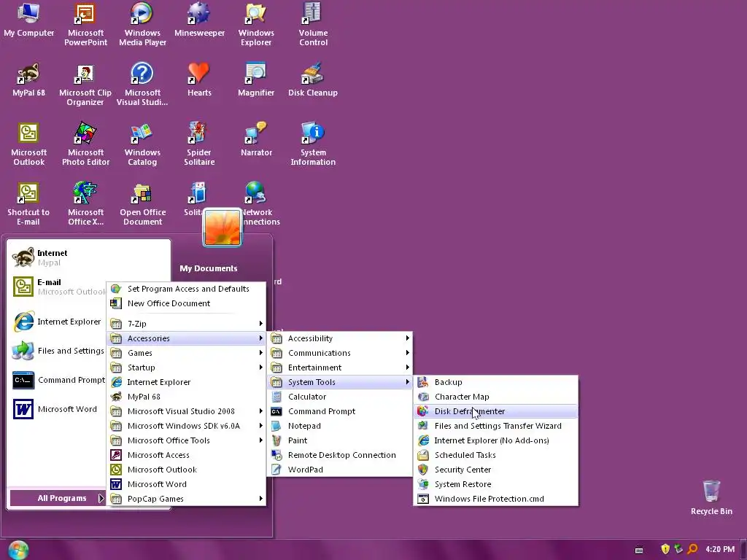Launch Notepad from Accessories
Screen dimensions: 747x560
[340, 426]
